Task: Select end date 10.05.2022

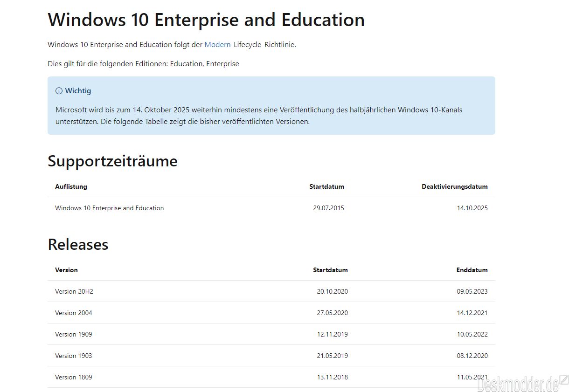Action: pos(472,334)
